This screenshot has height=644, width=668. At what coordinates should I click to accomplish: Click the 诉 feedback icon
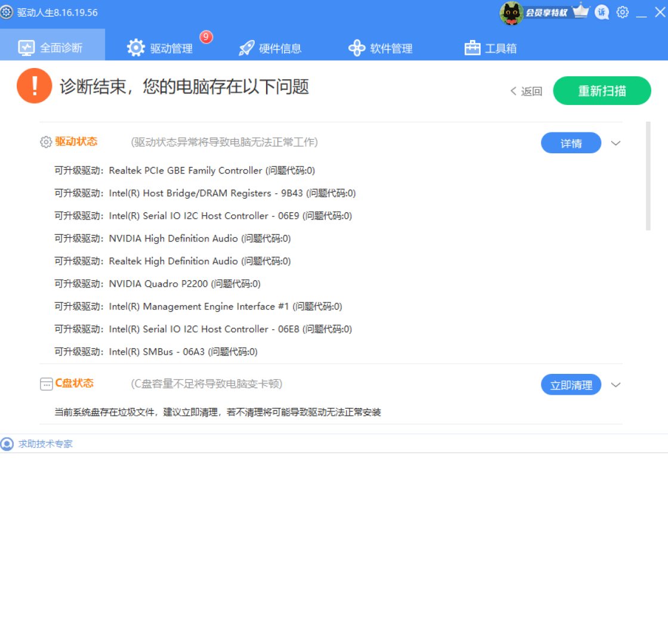(602, 12)
